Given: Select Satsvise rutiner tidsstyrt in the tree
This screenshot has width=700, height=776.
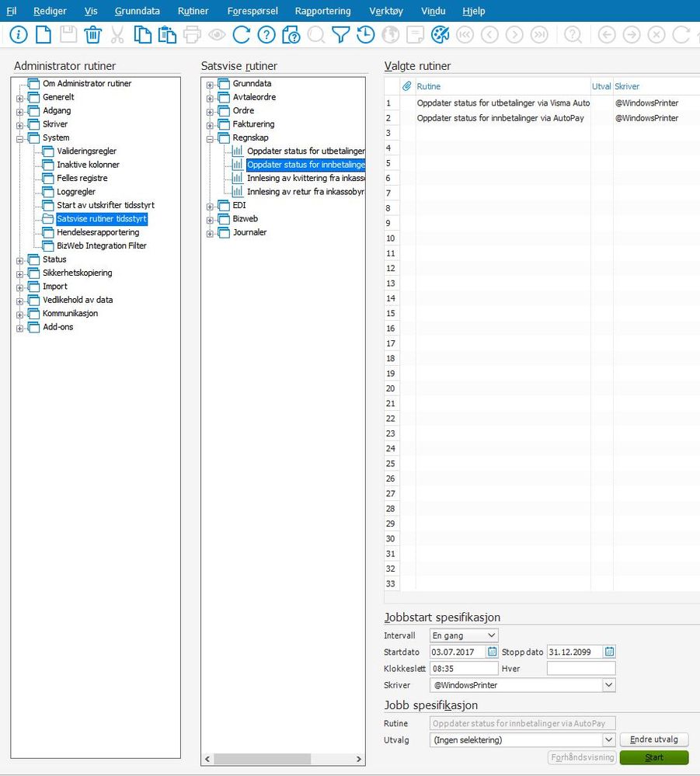Looking at the screenshot, I should coord(102,219).
